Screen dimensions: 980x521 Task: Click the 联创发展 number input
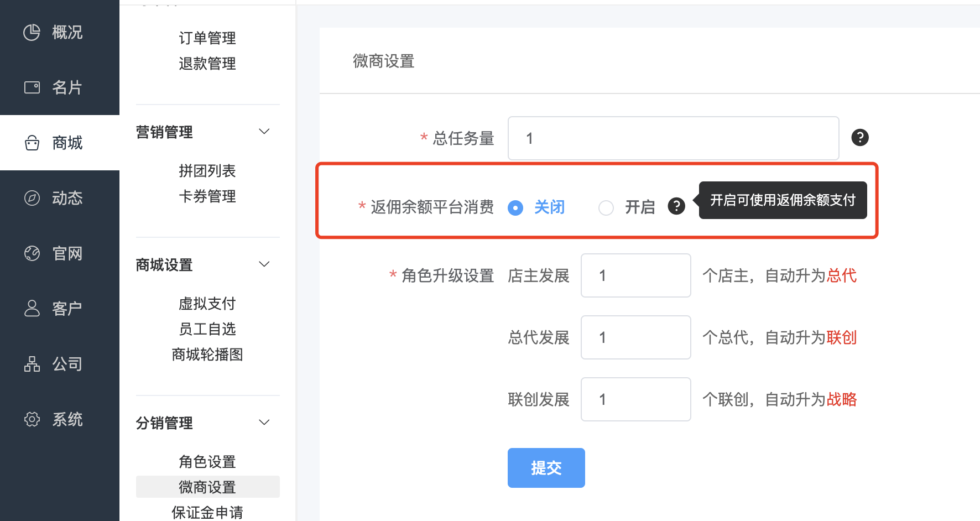(636, 399)
